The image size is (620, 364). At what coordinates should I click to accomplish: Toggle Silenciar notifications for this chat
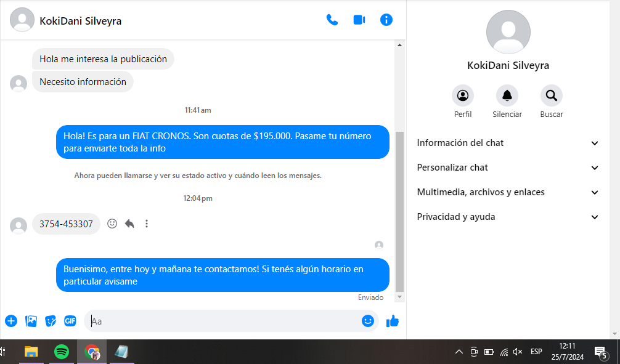pos(507,96)
